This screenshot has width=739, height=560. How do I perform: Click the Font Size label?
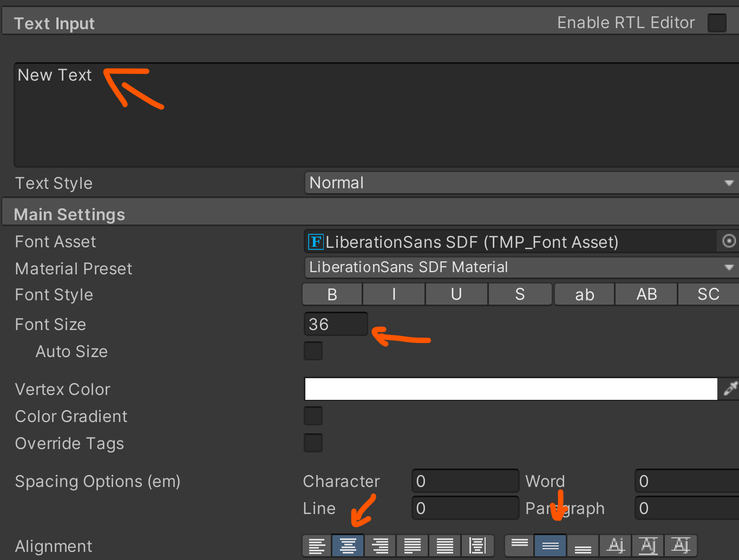(50, 324)
